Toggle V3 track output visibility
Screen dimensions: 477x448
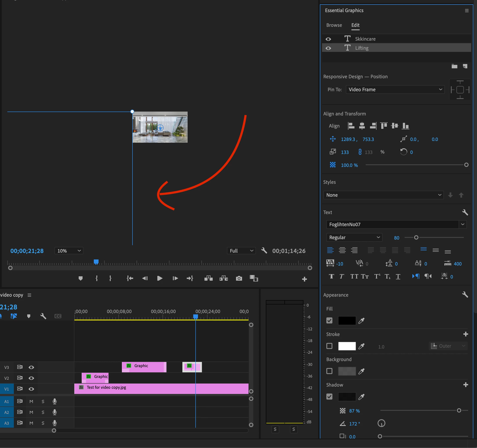coord(31,367)
